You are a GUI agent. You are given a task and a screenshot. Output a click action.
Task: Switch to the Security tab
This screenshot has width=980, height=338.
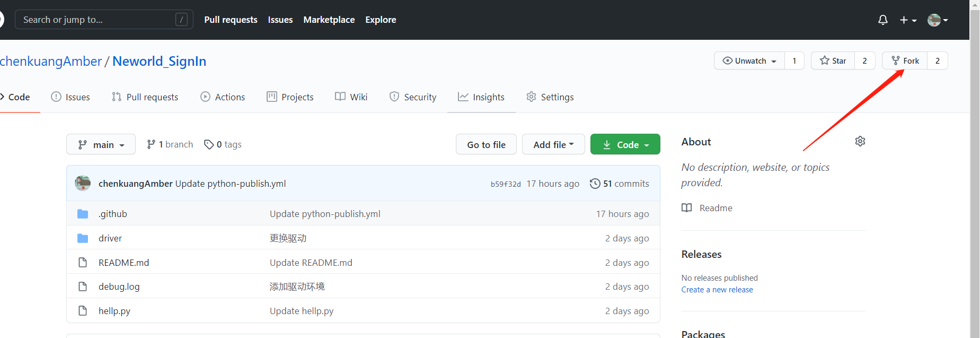(x=413, y=97)
